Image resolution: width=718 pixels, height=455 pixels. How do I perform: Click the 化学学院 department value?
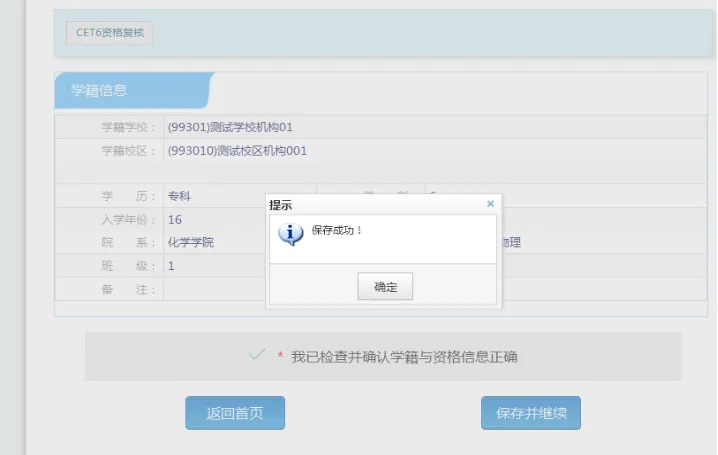click(190, 242)
